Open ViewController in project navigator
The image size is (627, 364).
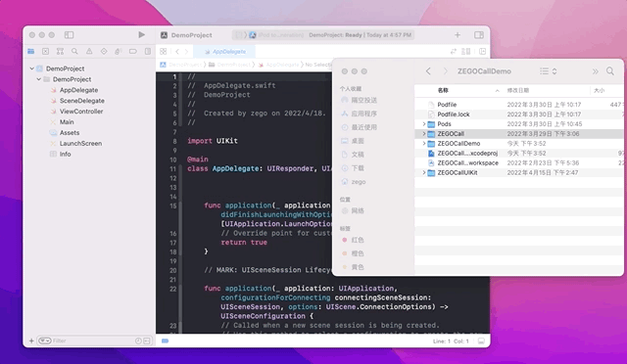(81, 112)
